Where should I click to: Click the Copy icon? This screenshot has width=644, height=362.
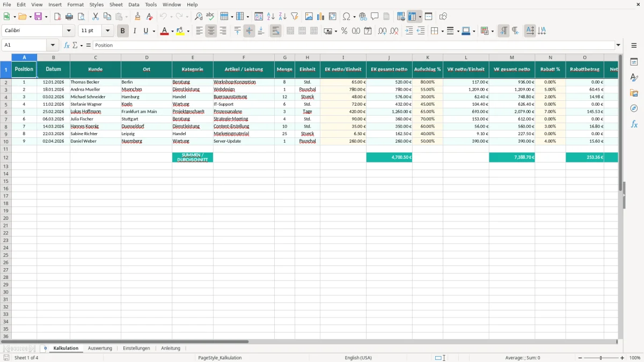coord(107,17)
